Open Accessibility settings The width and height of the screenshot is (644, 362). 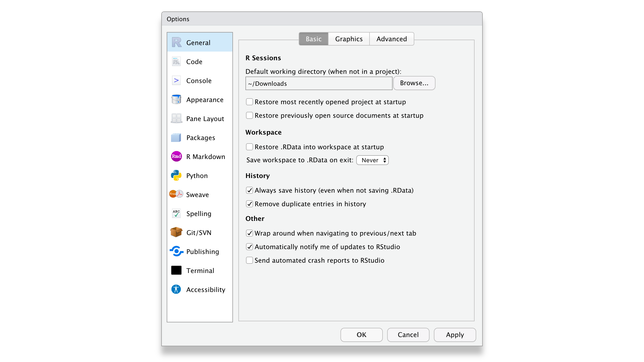[176, 289]
